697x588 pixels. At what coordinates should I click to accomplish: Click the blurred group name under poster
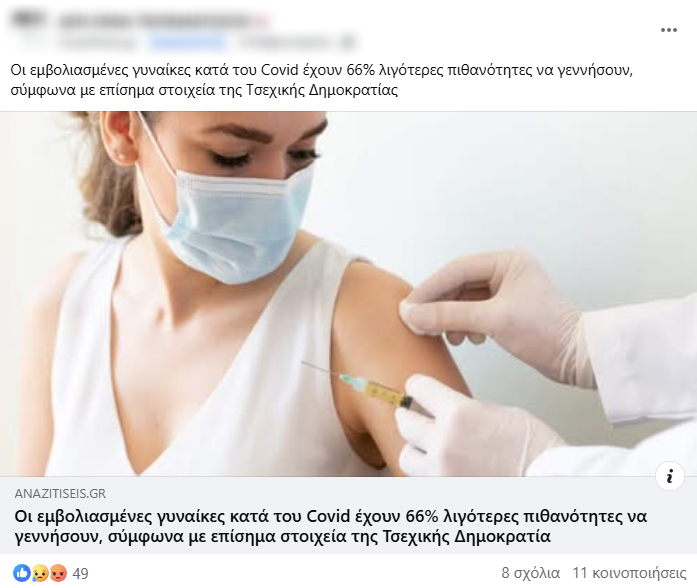click(x=98, y=43)
